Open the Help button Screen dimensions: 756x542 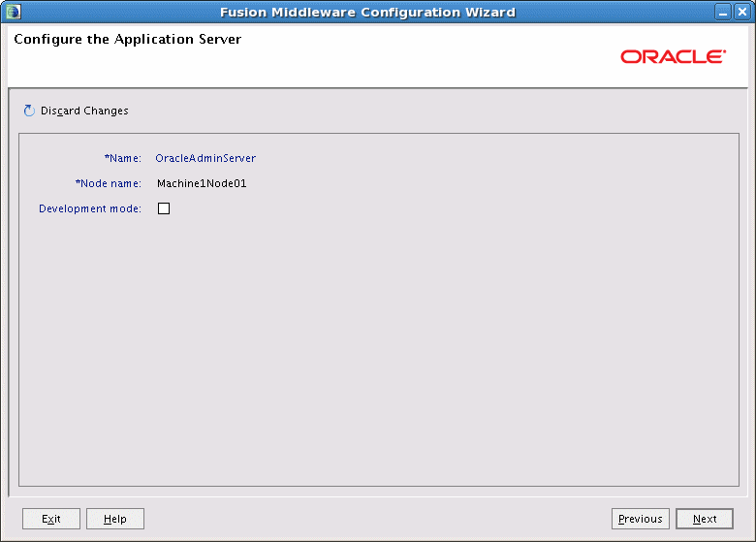[x=115, y=519]
